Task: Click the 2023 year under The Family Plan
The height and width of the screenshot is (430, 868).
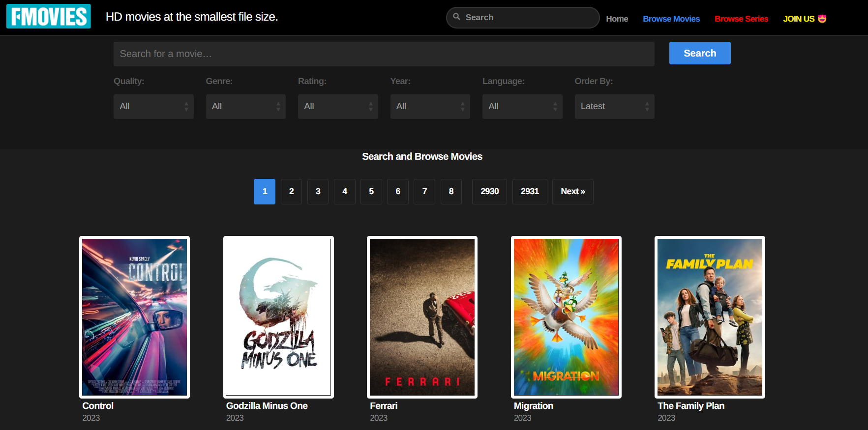Action: click(666, 418)
